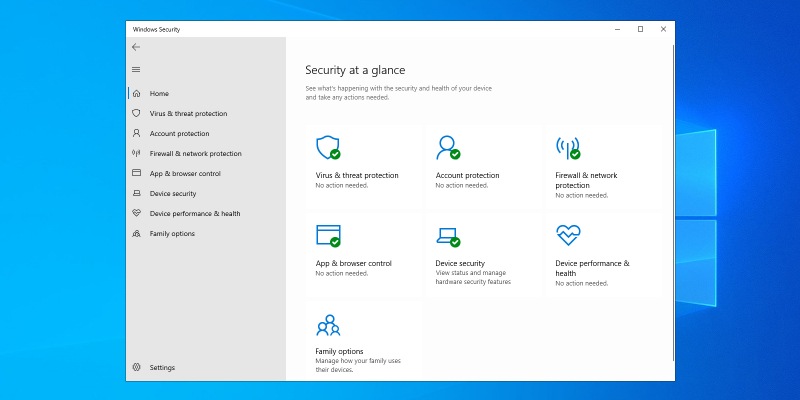Select Family options in sidebar
800x400 pixels.
[172, 234]
